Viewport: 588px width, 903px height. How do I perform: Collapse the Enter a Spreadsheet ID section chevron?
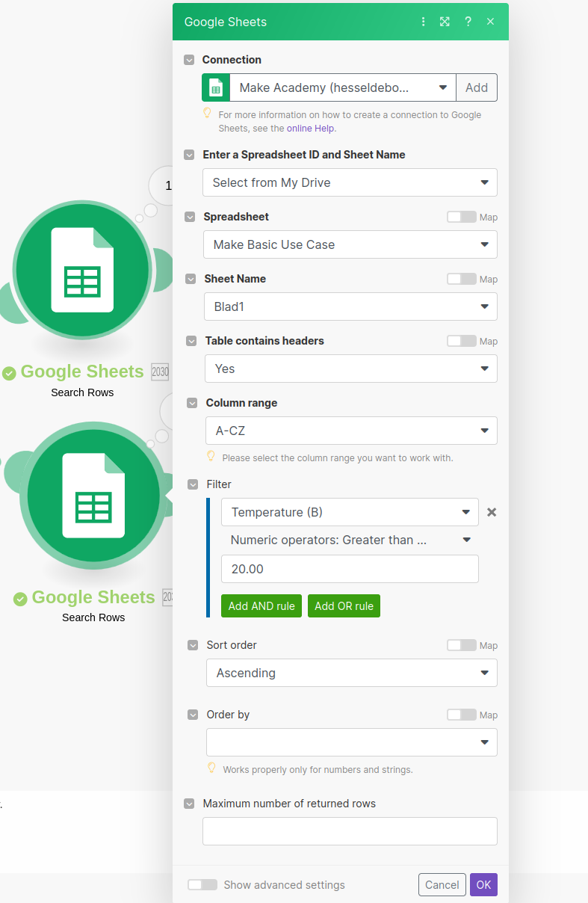coord(189,155)
